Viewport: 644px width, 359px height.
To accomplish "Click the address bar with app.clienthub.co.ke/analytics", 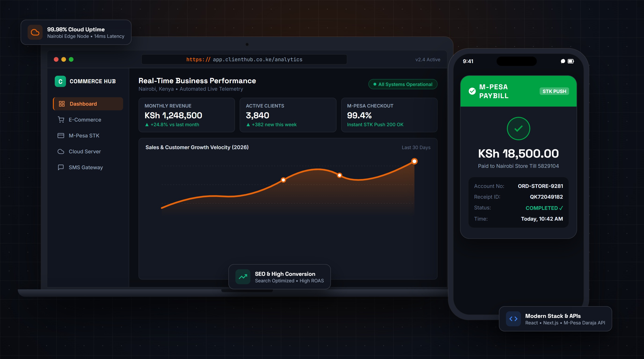I will pyautogui.click(x=244, y=59).
